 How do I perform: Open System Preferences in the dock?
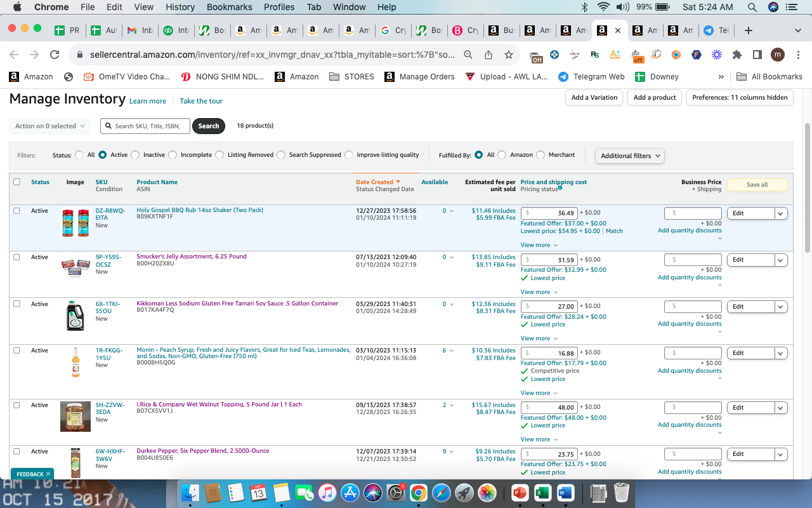[x=396, y=492]
